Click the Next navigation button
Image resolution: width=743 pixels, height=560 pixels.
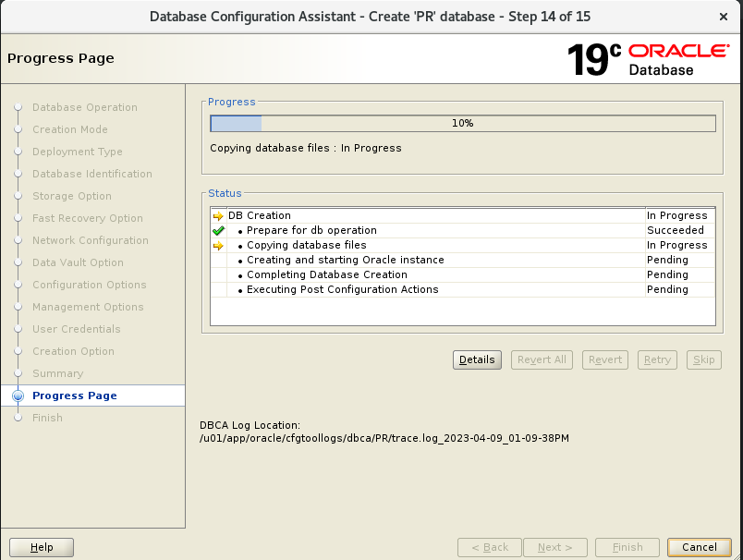[x=554, y=547]
